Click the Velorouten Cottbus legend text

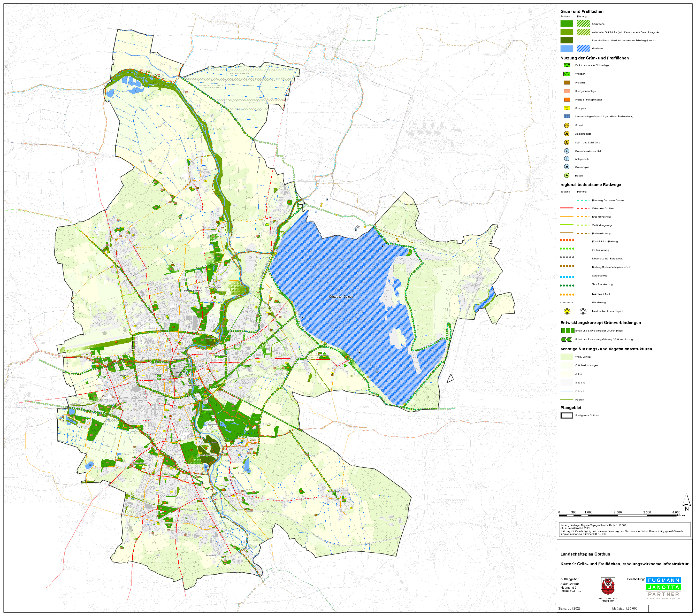coord(603,209)
